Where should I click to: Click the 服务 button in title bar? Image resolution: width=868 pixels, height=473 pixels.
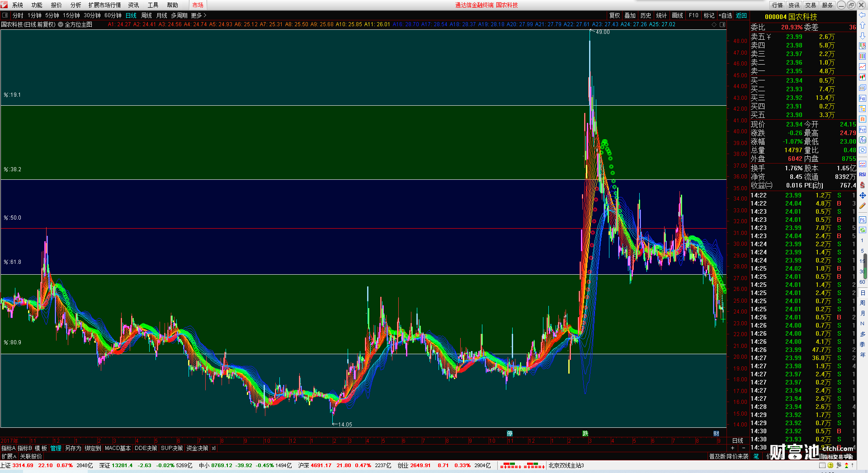(x=827, y=5)
